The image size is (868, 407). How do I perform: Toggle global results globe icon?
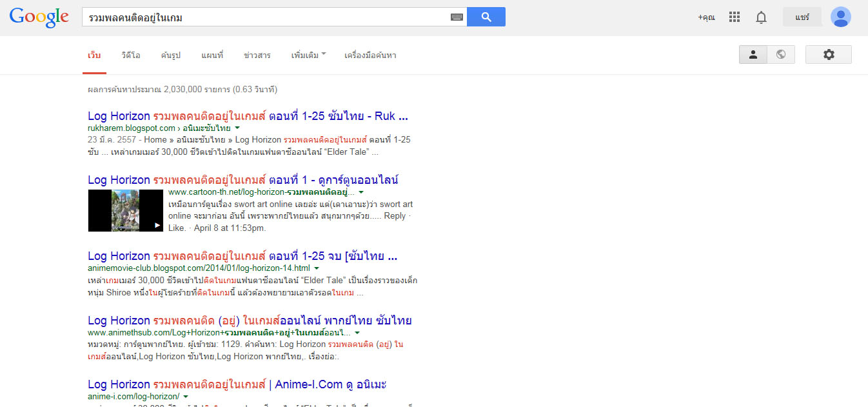click(781, 55)
